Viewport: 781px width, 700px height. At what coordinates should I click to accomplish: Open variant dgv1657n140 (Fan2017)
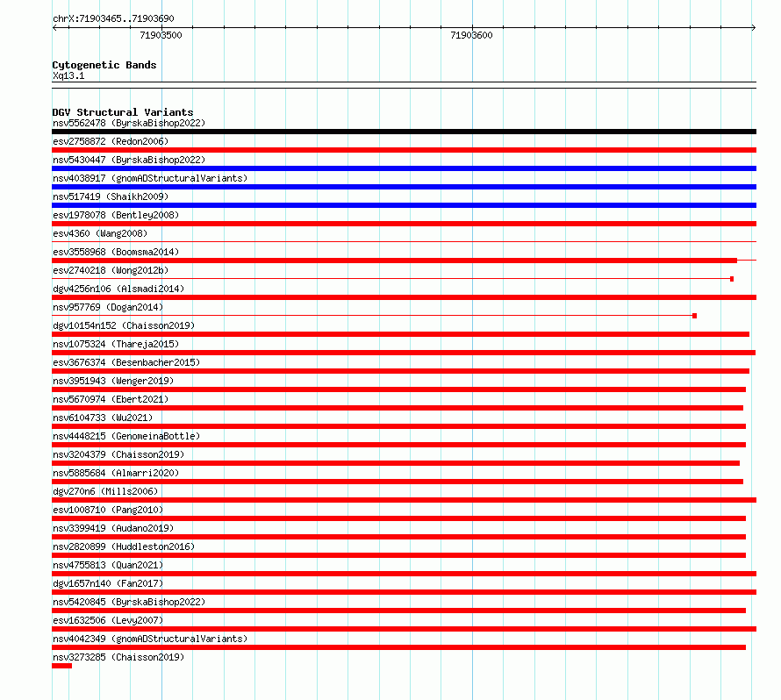click(108, 583)
